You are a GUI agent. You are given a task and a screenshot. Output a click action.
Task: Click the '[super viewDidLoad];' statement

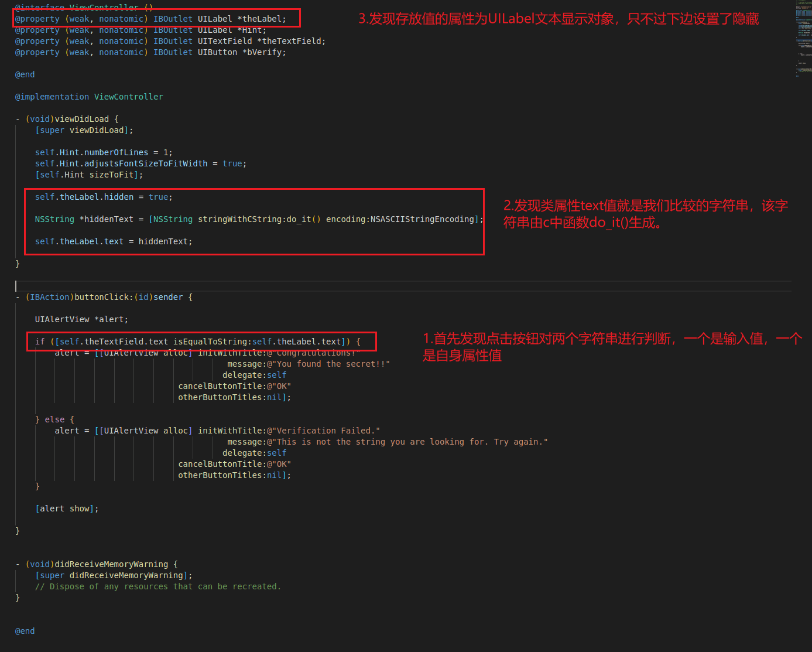(84, 130)
